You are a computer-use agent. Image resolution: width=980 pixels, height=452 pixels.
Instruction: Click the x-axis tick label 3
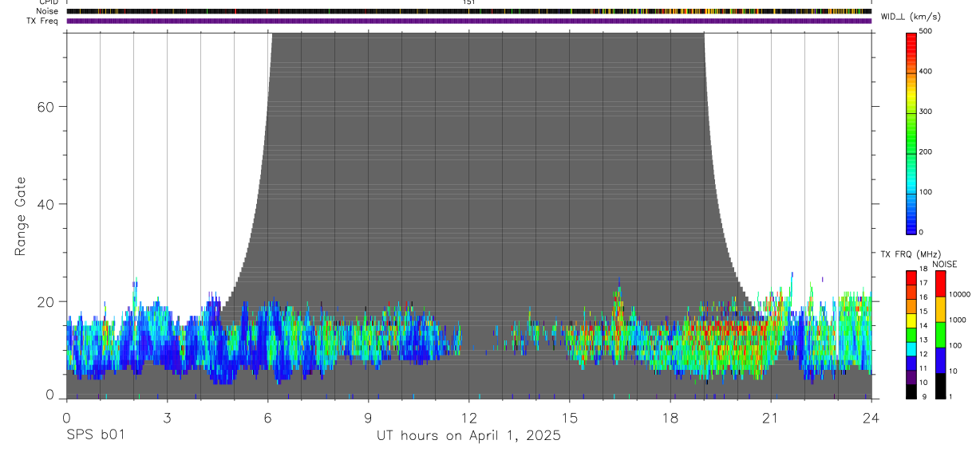[167, 417]
